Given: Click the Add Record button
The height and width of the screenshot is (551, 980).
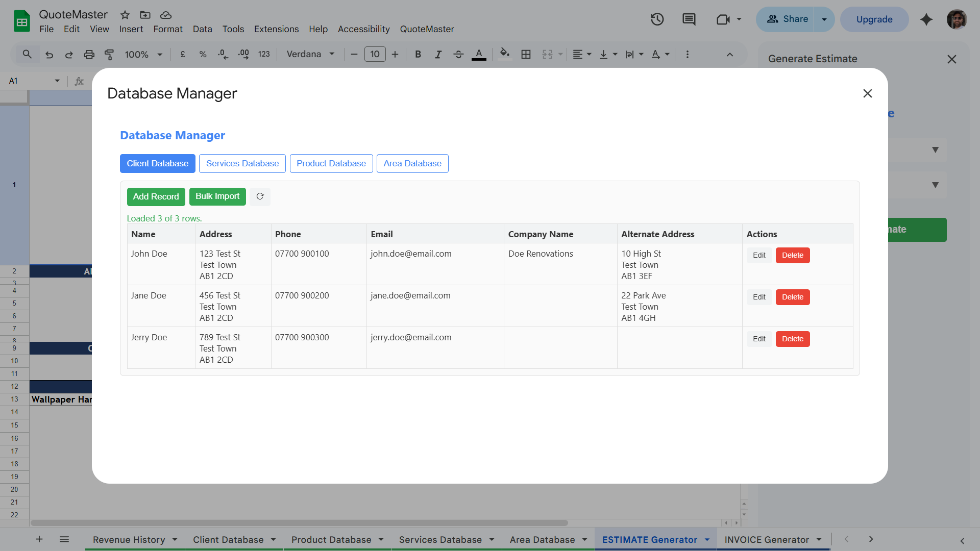Looking at the screenshot, I should [156, 196].
